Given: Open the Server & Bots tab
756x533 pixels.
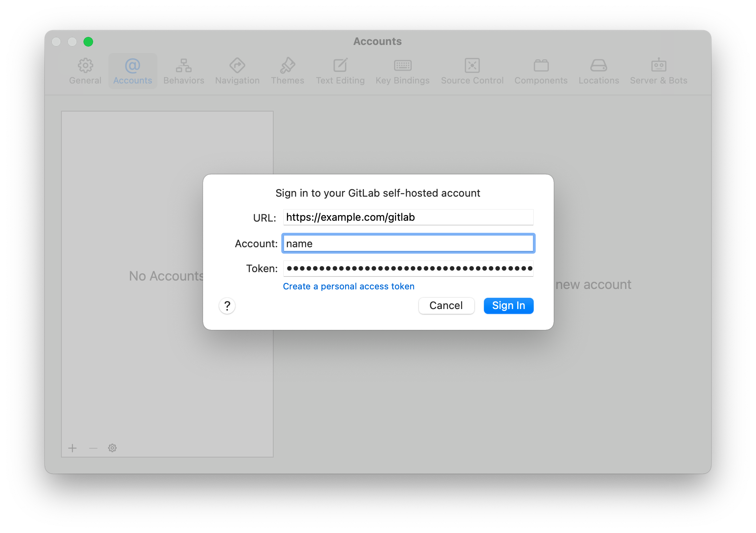Looking at the screenshot, I should tap(658, 71).
